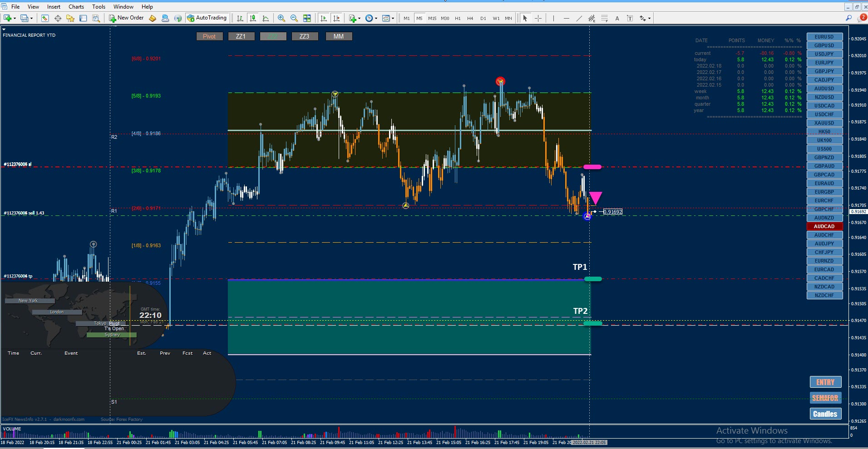This screenshot has width=868, height=449.
Task: Toggle chart shift from right edge
Action: click(336, 18)
